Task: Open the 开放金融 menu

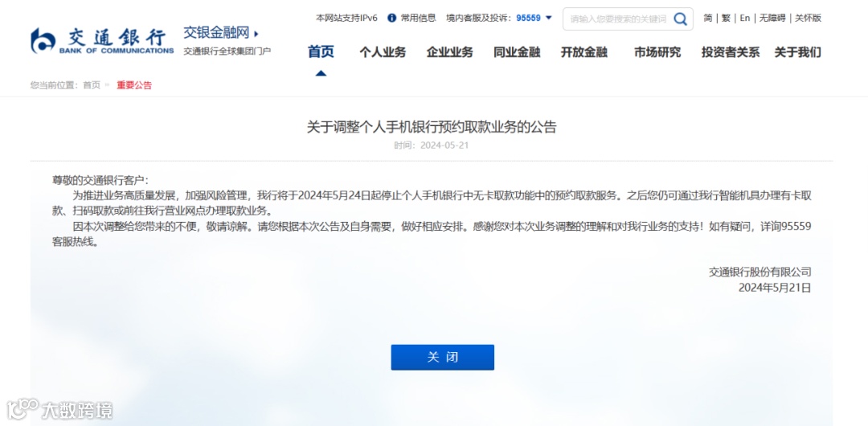Action: click(x=584, y=52)
